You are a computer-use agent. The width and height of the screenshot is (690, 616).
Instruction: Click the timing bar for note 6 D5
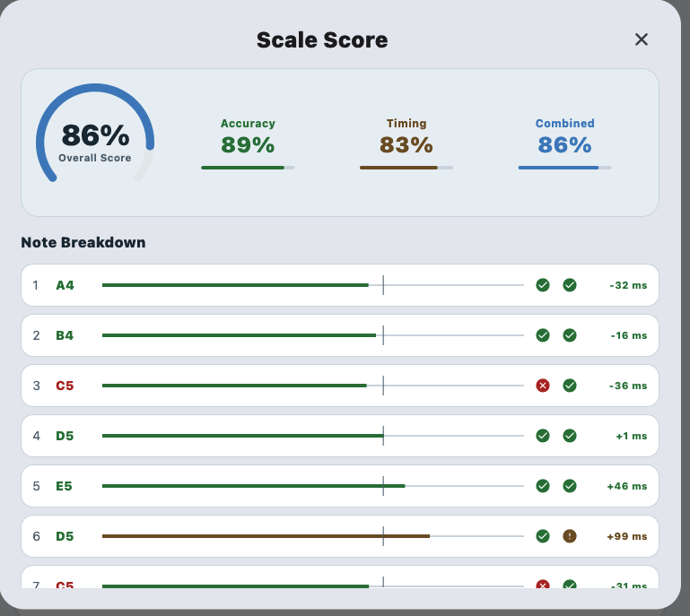pyautogui.click(x=313, y=536)
